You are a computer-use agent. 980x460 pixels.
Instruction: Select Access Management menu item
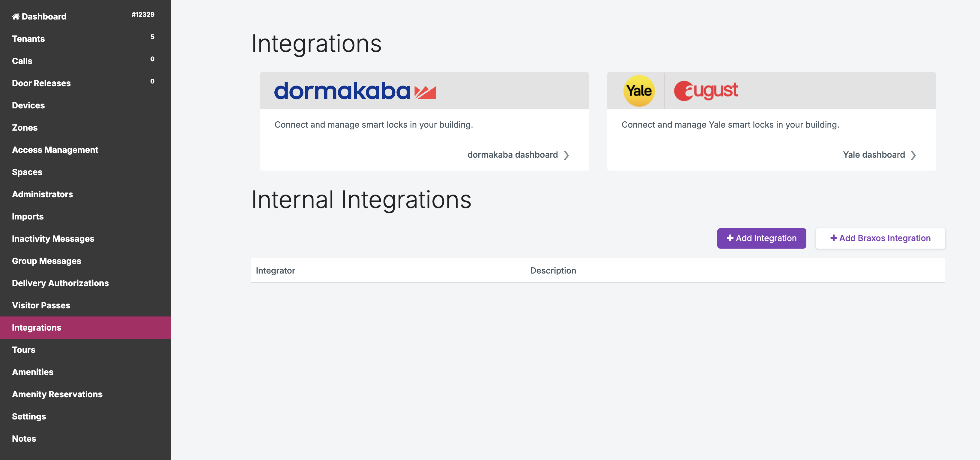[x=55, y=150]
